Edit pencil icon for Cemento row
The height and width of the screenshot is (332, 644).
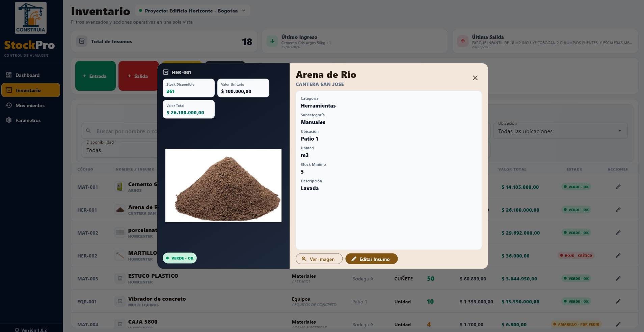[x=618, y=187]
